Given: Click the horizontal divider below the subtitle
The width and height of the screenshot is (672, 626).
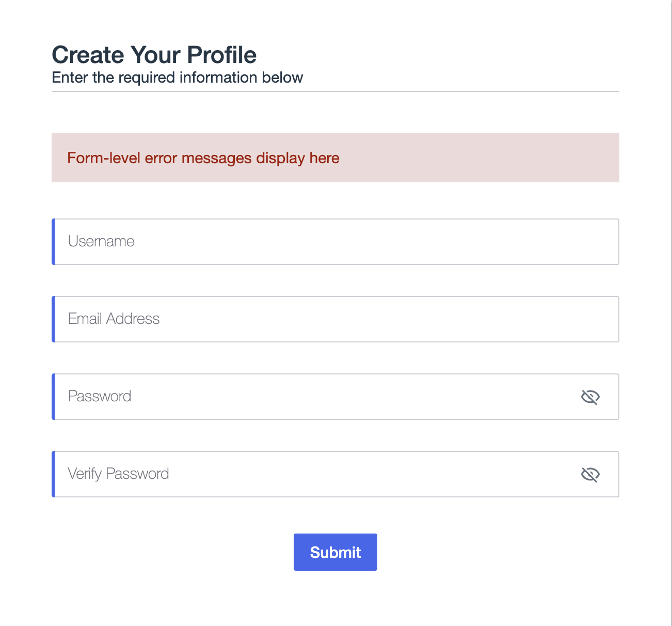Looking at the screenshot, I should coord(335,91).
